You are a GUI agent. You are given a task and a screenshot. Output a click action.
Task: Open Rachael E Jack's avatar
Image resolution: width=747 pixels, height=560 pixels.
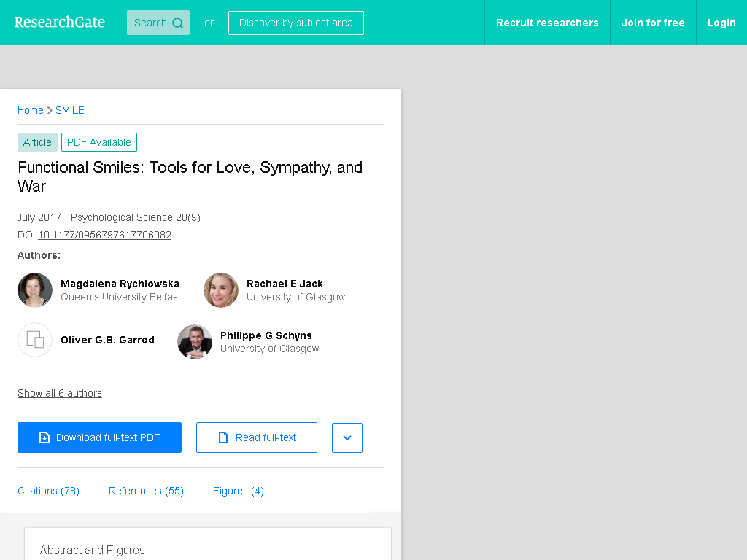coord(221,290)
